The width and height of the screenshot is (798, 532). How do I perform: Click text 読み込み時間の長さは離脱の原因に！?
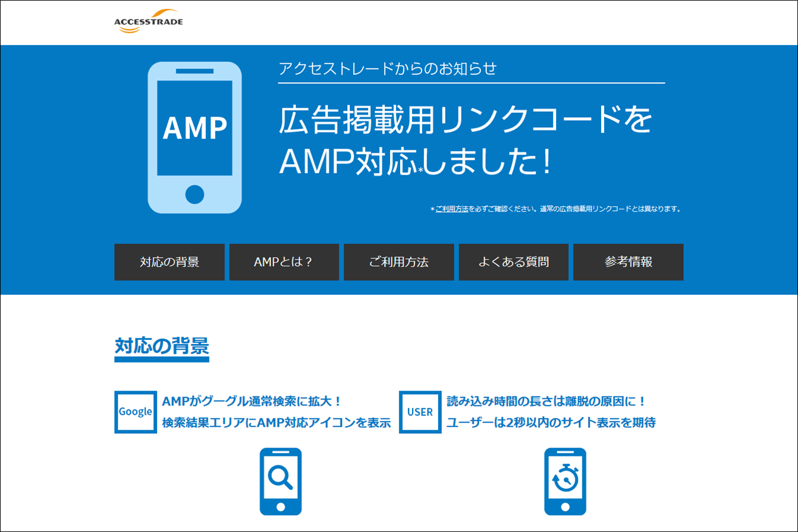(546, 401)
